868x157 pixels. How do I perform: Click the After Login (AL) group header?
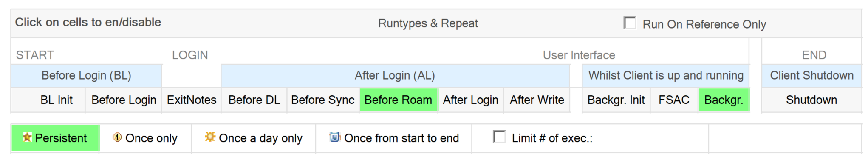(x=395, y=76)
